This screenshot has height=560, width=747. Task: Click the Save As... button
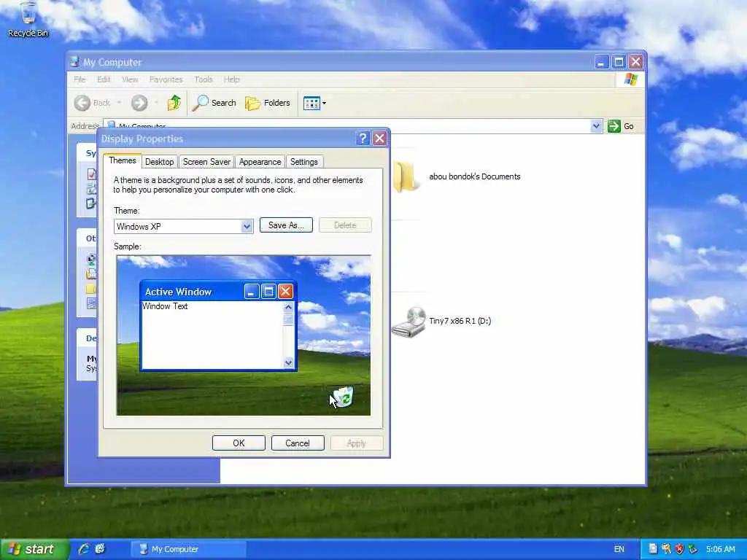point(286,225)
